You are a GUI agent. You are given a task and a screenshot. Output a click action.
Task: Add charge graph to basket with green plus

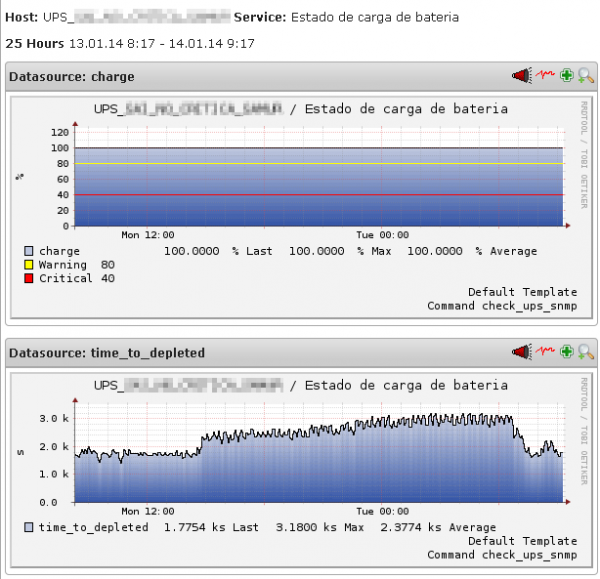[x=566, y=75]
